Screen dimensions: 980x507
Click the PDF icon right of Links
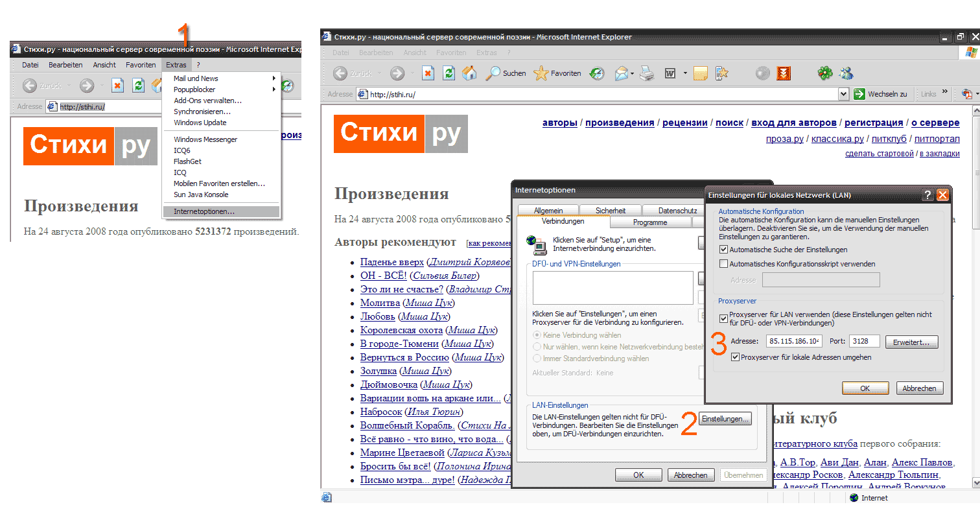tap(967, 94)
